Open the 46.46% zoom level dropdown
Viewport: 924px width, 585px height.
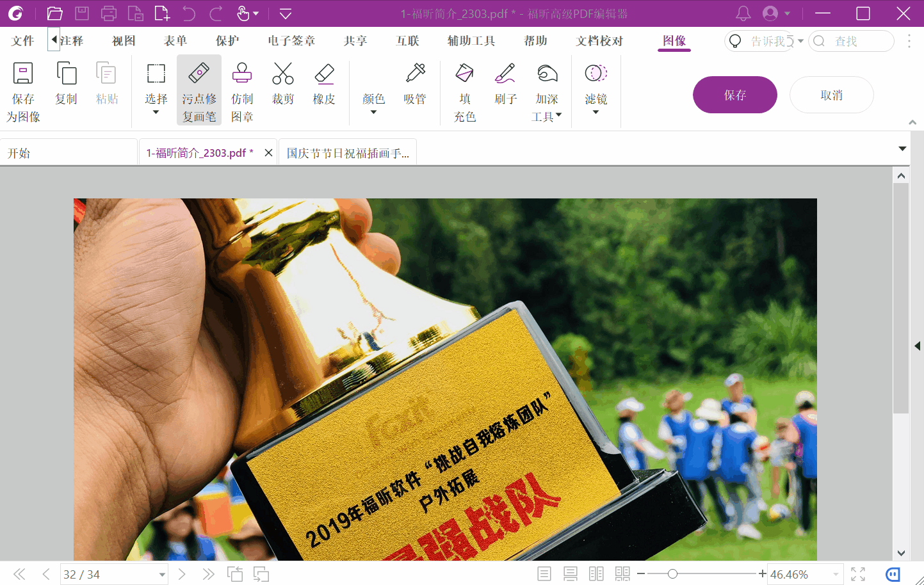coord(836,575)
